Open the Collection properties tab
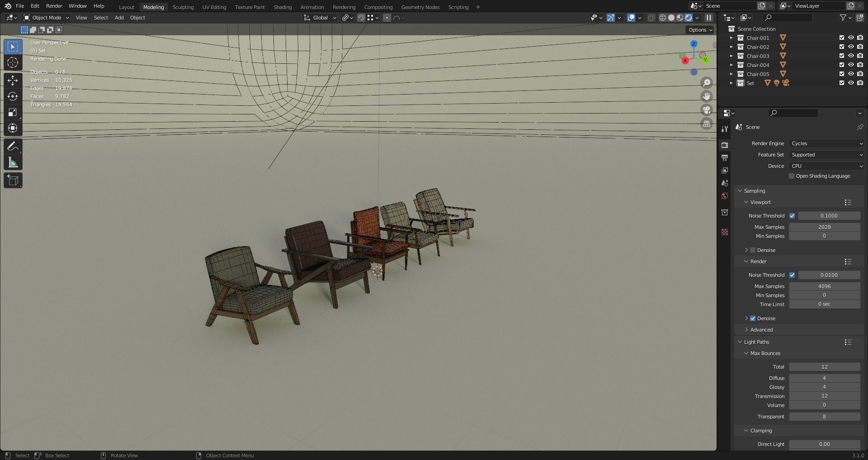The width and height of the screenshot is (868, 460). [725, 212]
